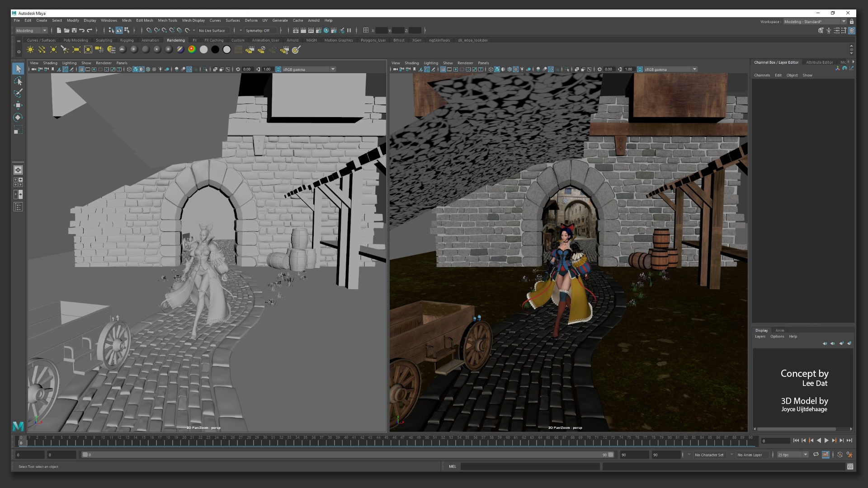Jump to end of playback range
Image resolution: width=868 pixels, height=488 pixels.
(x=849, y=441)
